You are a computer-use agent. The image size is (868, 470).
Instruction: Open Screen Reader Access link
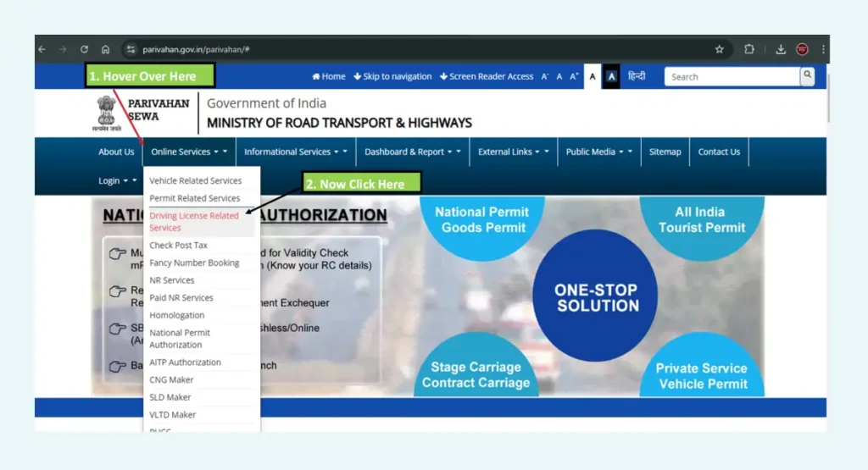[487, 76]
